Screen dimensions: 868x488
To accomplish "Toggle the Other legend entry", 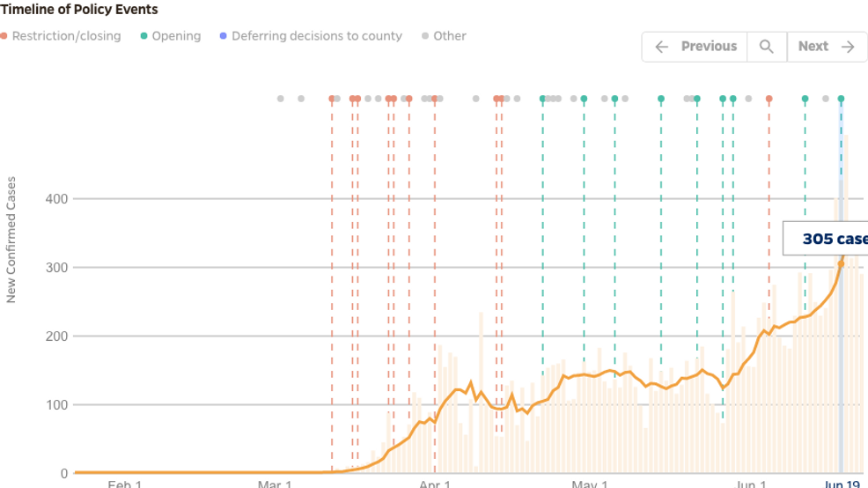I will coord(444,36).
